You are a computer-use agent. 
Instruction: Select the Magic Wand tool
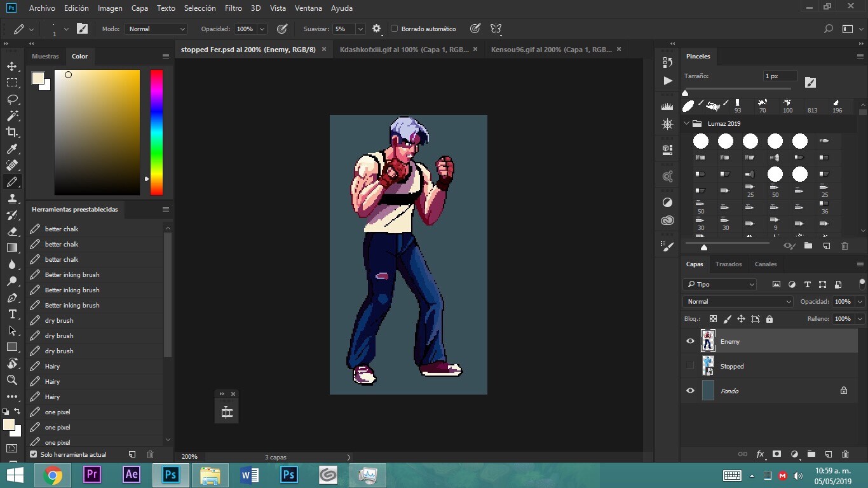pos(12,116)
